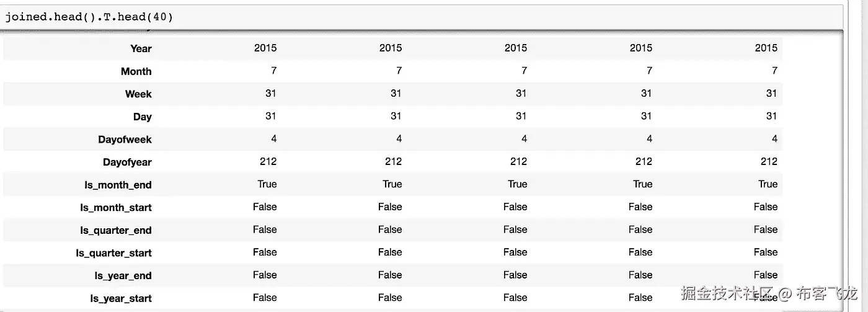Click the Day row label

click(x=142, y=117)
